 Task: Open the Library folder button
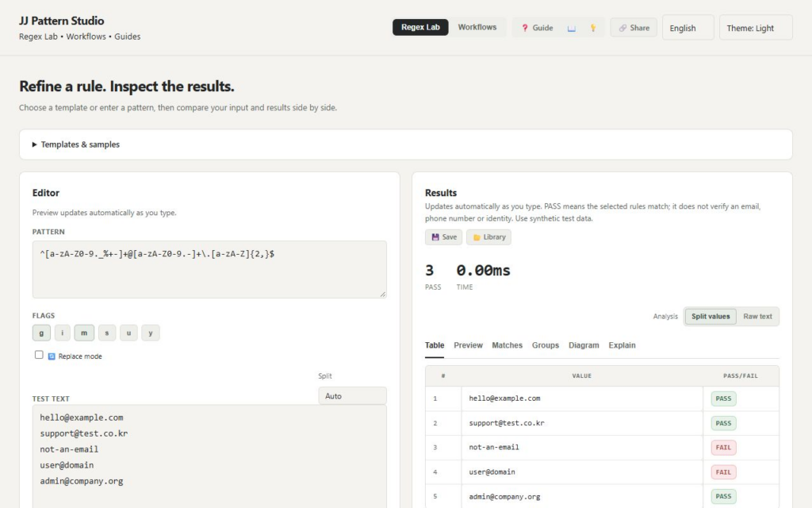point(488,237)
